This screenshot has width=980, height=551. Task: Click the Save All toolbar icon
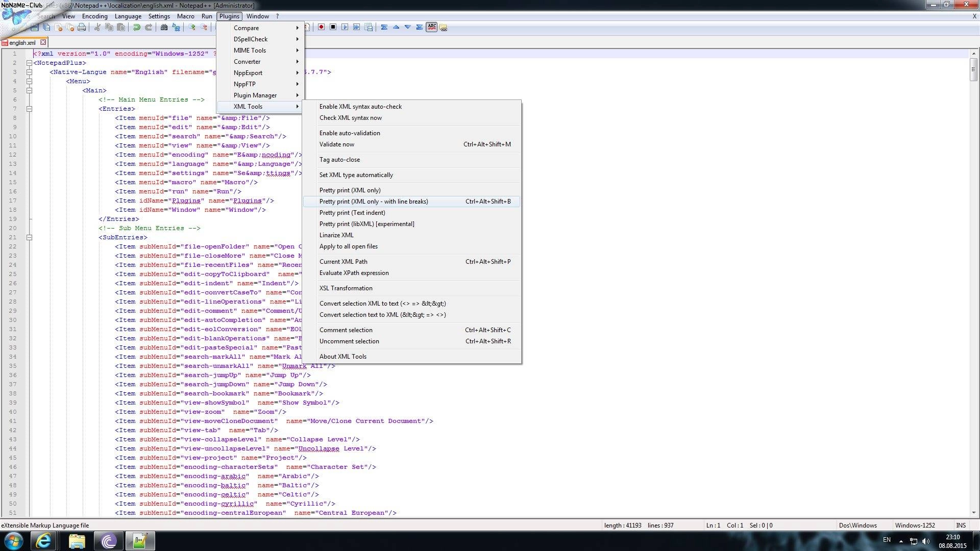point(46,27)
